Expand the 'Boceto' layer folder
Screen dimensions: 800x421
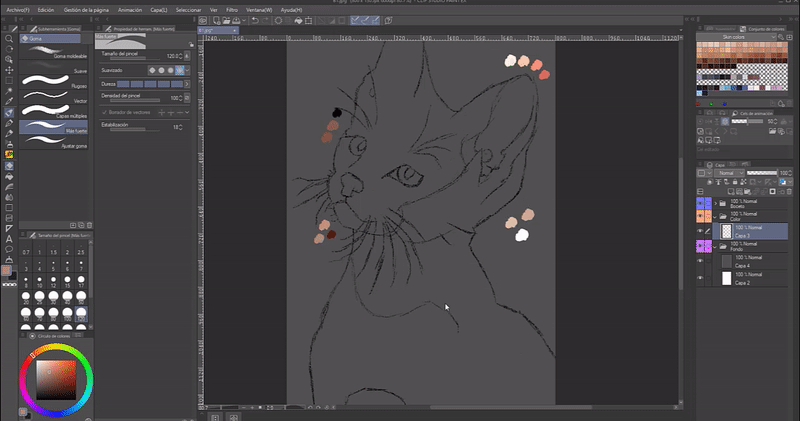713,201
